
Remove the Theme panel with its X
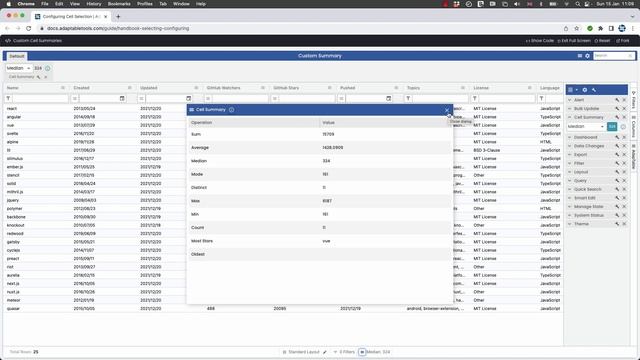[624, 224]
